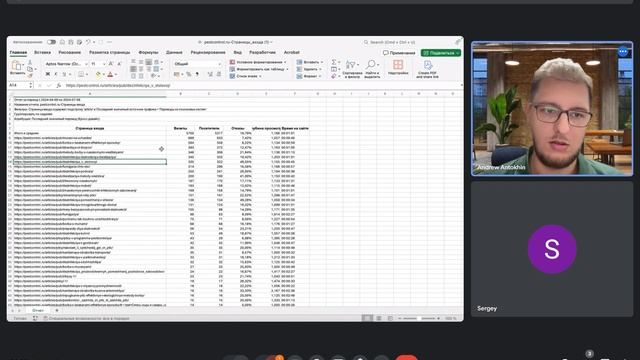Switch to the Рисование ribbon tab
The height and width of the screenshot is (360, 640).
(x=70, y=53)
